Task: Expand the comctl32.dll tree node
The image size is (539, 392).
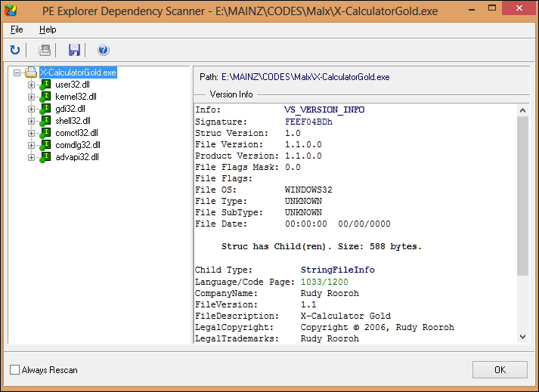Action: point(31,133)
